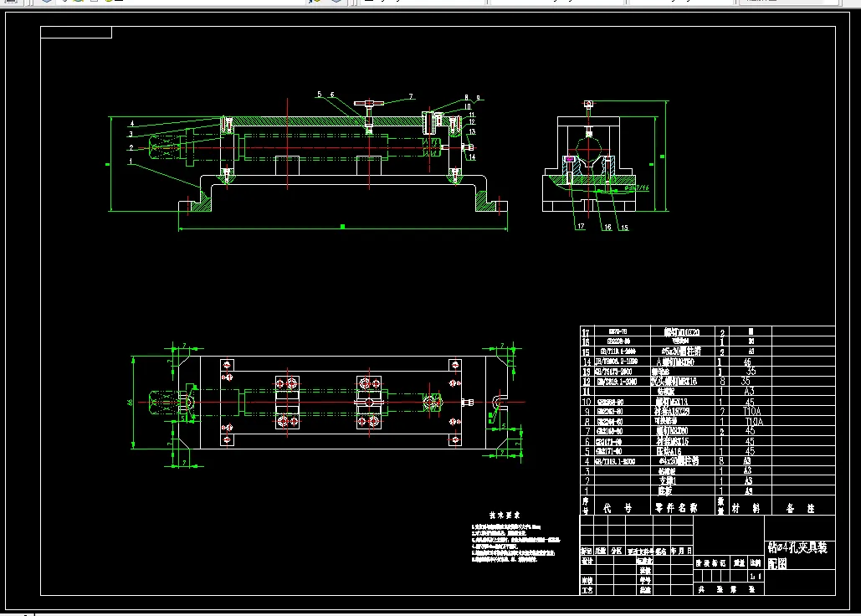
Task: Select T10A material in parts list row 8
Action: (x=753, y=421)
